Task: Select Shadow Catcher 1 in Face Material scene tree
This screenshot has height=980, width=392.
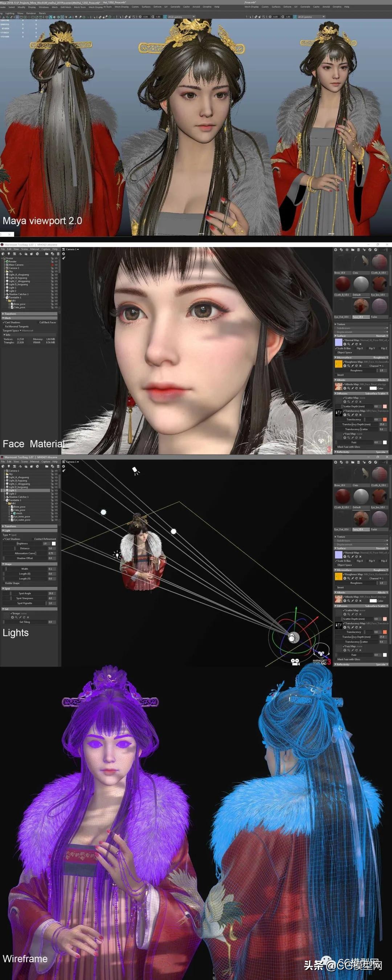Action: click(x=19, y=294)
